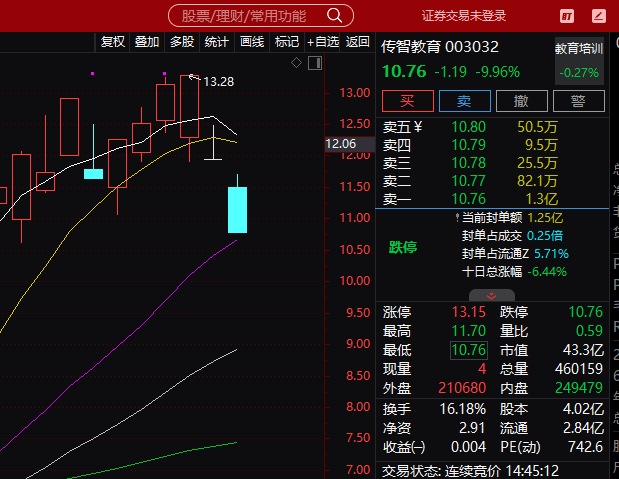Click the 撤 cancel-order button

tap(521, 101)
